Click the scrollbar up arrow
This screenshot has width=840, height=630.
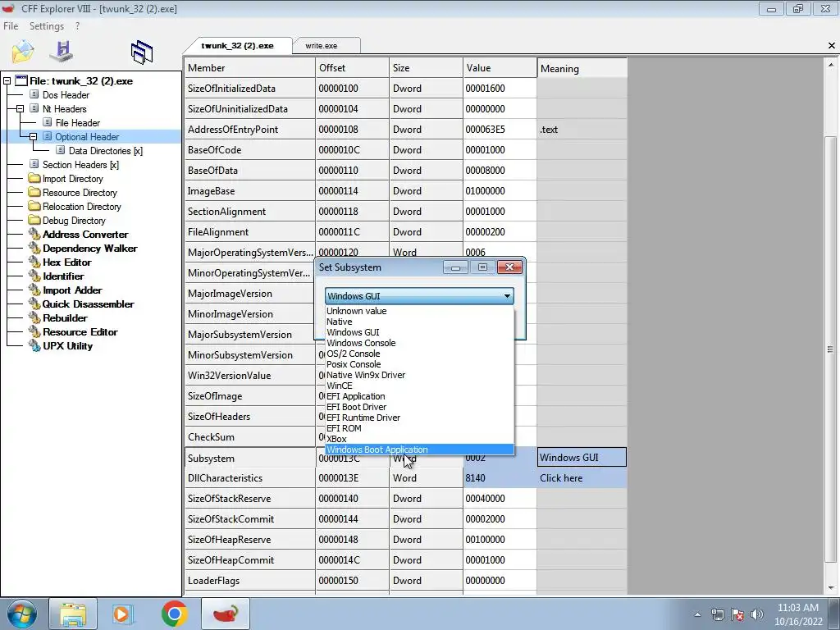[x=830, y=64]
